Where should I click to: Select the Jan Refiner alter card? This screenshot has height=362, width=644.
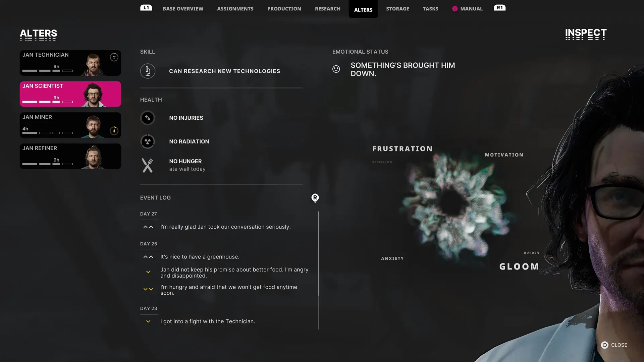coord(70,156)
